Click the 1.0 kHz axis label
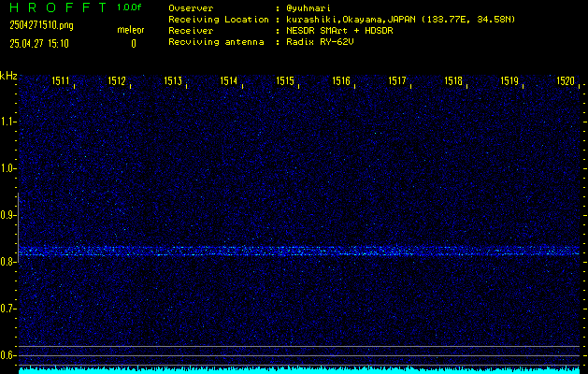 point(7,168)
